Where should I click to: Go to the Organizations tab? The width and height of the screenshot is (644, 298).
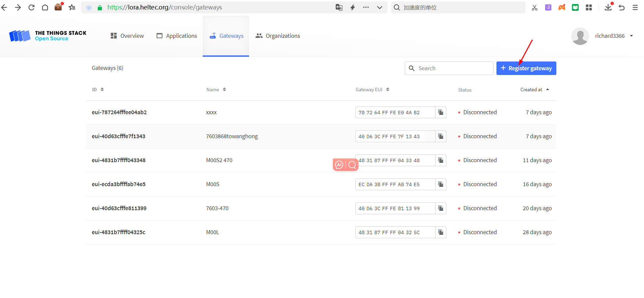(x=278, y=36)
